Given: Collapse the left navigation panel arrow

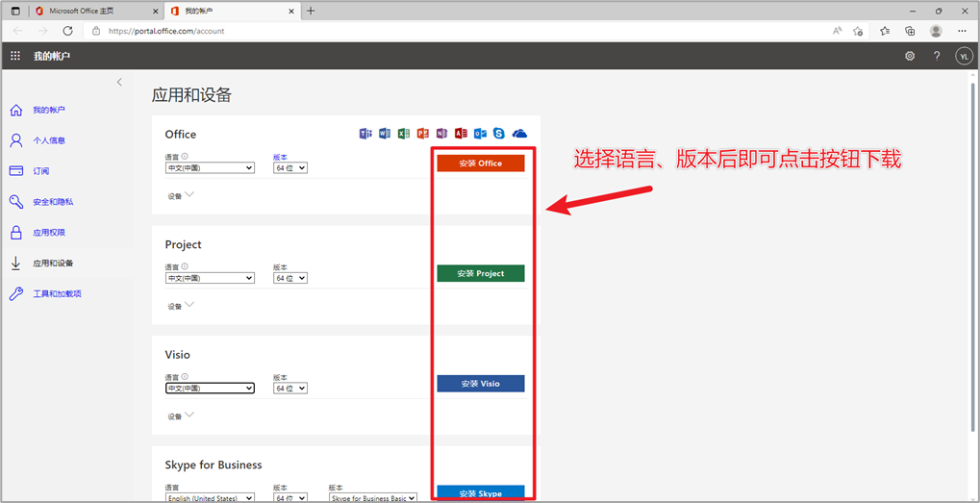Looking at the screenshot, I should 119,83.
